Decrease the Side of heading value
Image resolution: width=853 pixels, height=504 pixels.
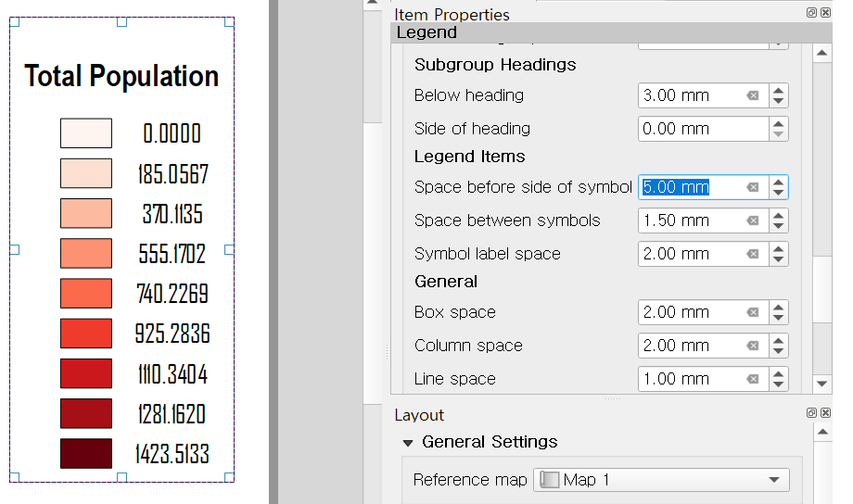point(779,134)
